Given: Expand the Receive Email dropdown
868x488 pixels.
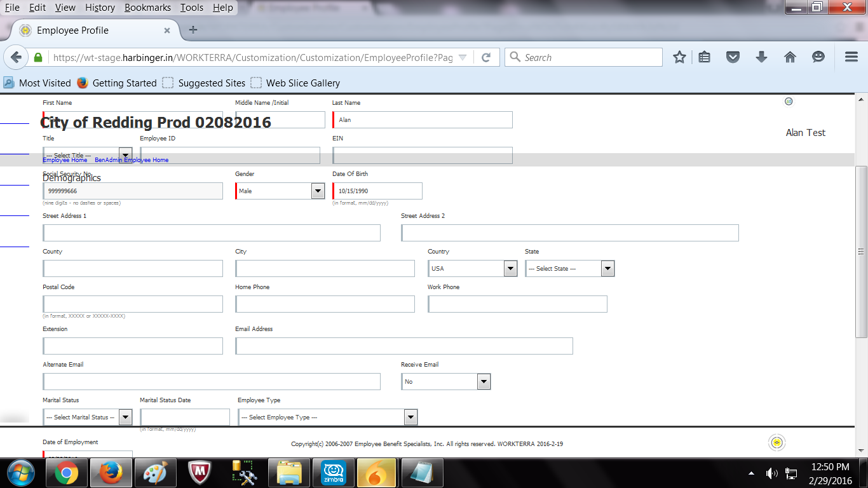Looking at the screenshot, I should point(484,382).
